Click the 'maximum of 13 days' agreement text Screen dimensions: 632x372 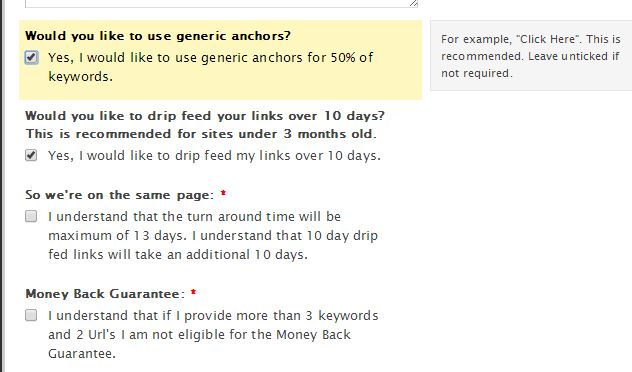213,235
